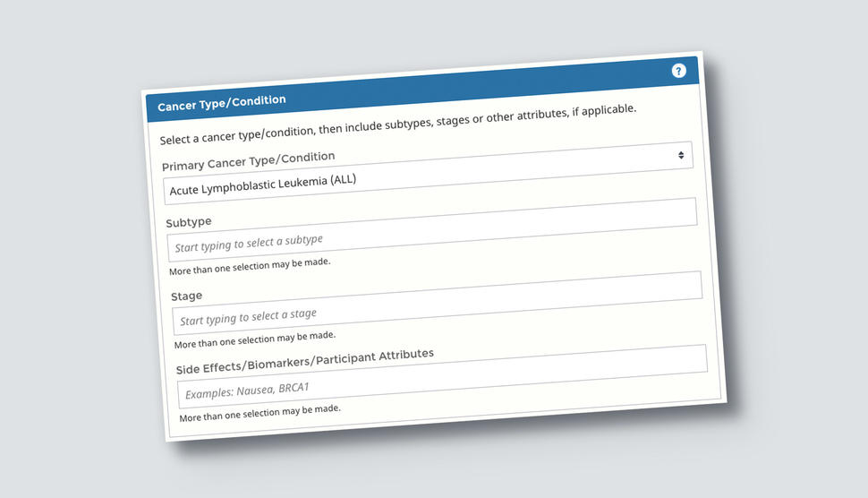The height and width of the screenshot is (498, 868).
Task: Click "Start typing to select a subtype" placeholder
Action: (249, 242)
